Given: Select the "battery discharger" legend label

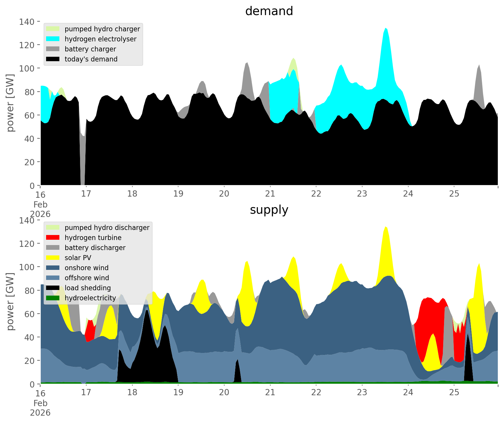Looking at the screenshot, I should 95,248.
